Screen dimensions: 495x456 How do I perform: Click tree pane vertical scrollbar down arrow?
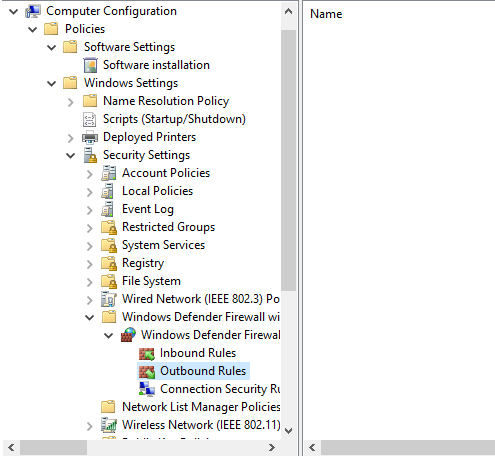[289, 431]
